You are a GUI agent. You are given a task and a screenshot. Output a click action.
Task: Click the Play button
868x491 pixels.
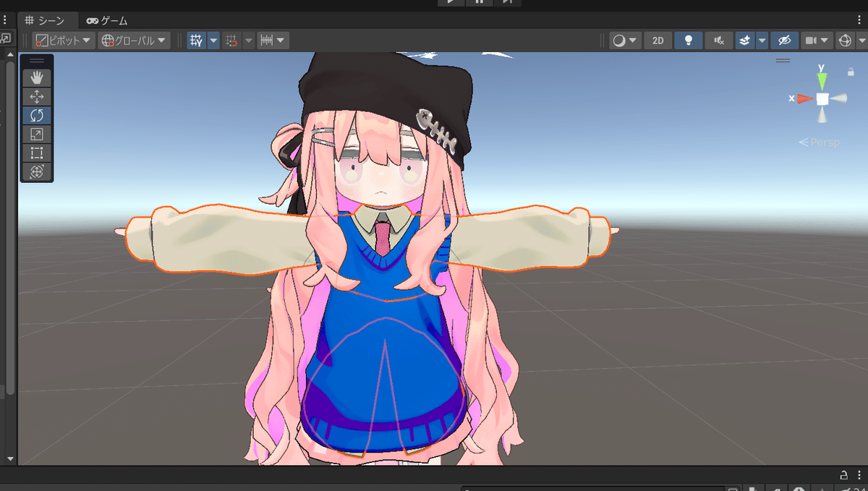pos(451,2)
